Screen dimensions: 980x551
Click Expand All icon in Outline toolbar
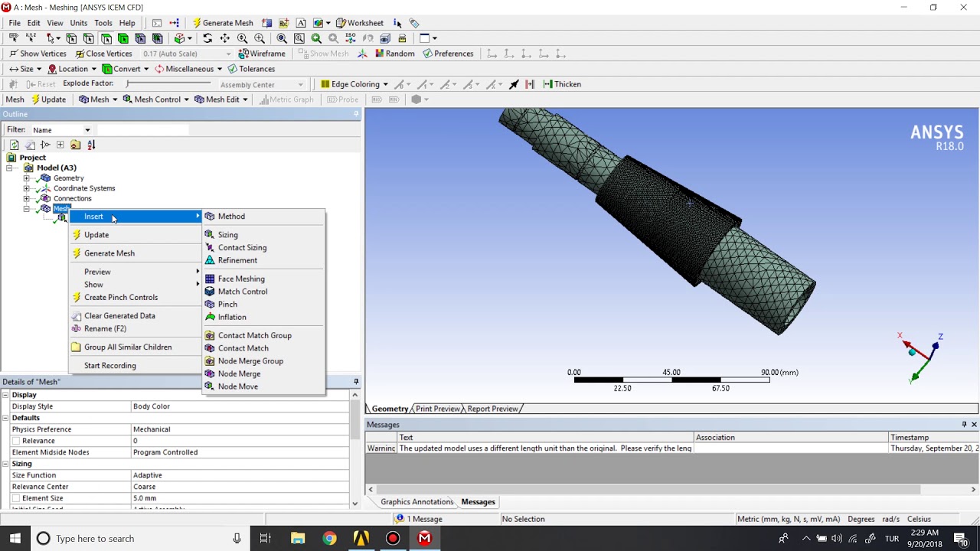pos(60,145)
